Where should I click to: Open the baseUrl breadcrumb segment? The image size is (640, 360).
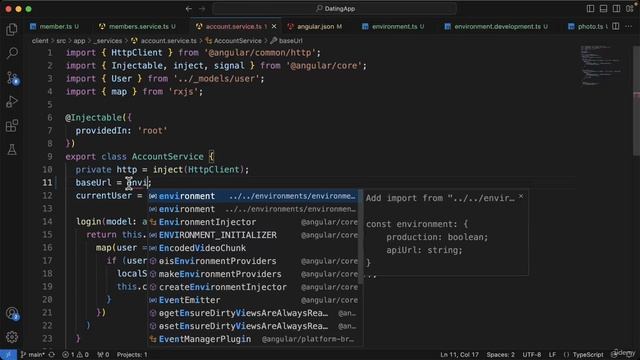[287, 41]
